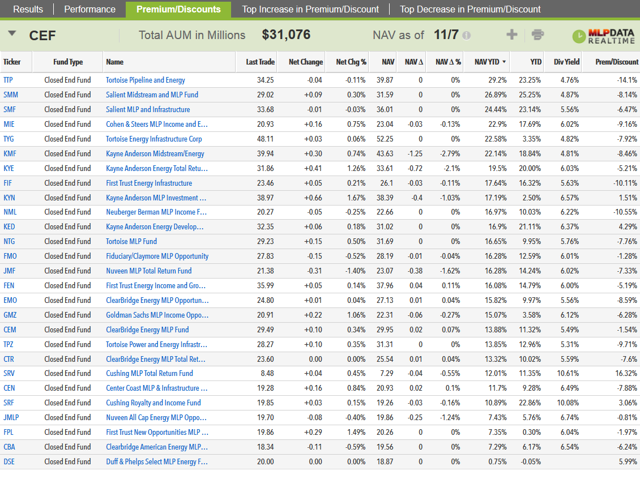Open Tortoise Pipeline and Energy fund
Viewport: 640px width, 479px height.
pyautogui.click(x=145, y=80)
